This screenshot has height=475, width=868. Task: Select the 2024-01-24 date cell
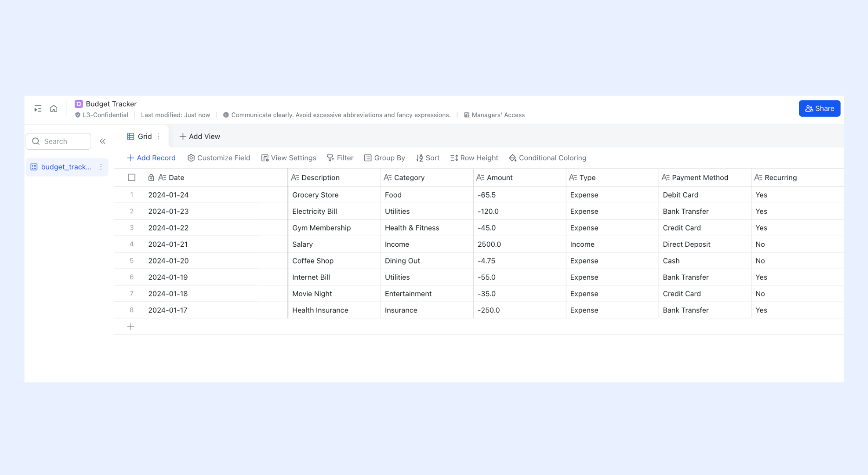[216, 195]
